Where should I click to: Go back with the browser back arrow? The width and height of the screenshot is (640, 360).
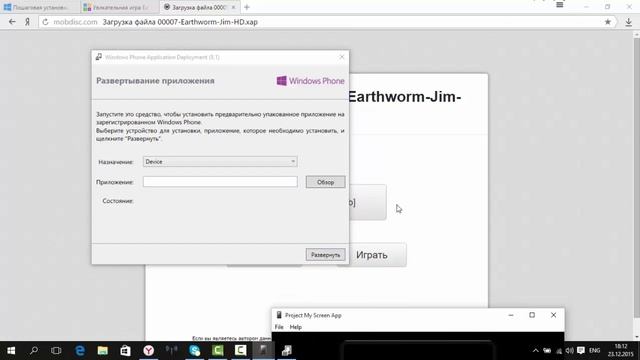[x=12, y=22]
